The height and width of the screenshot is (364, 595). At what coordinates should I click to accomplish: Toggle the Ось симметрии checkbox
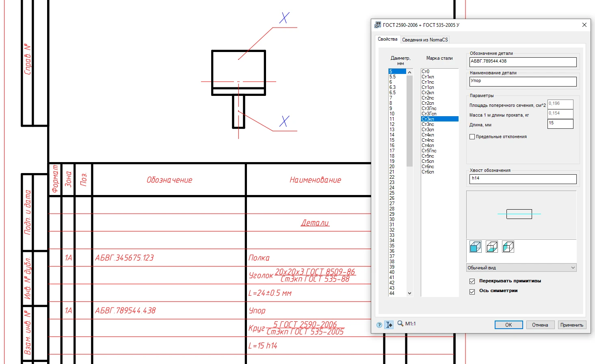[x=472, y=291]
